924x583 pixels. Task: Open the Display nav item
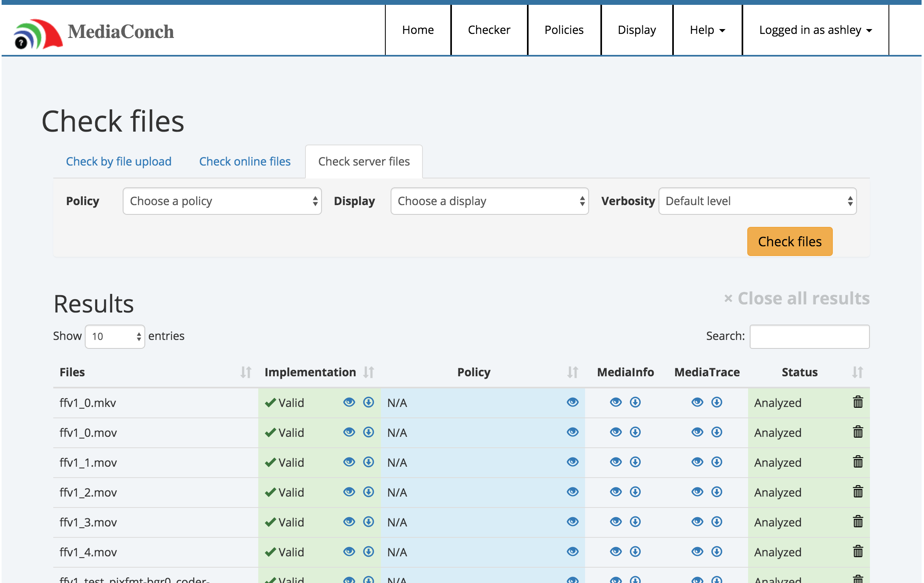637,30
